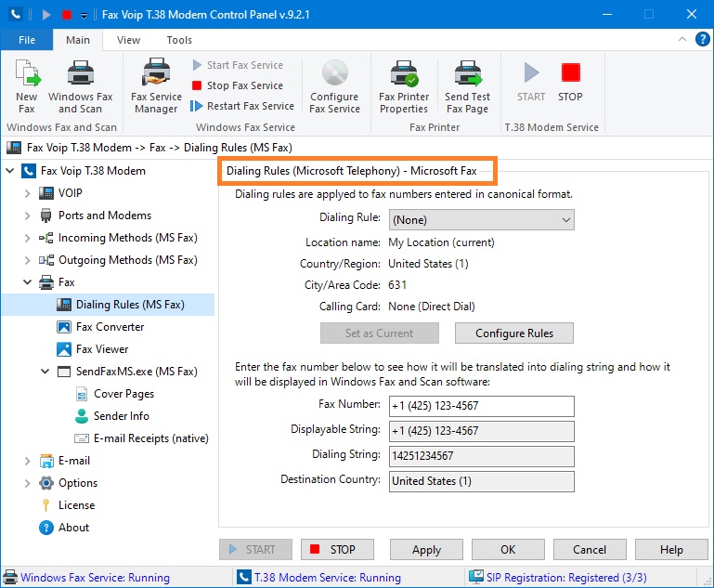The width and height of the screenshot is (714, 588).
Task: Click the ribbon STOP T.38 Modem Service icon
Action: click(x=570, y=82)
